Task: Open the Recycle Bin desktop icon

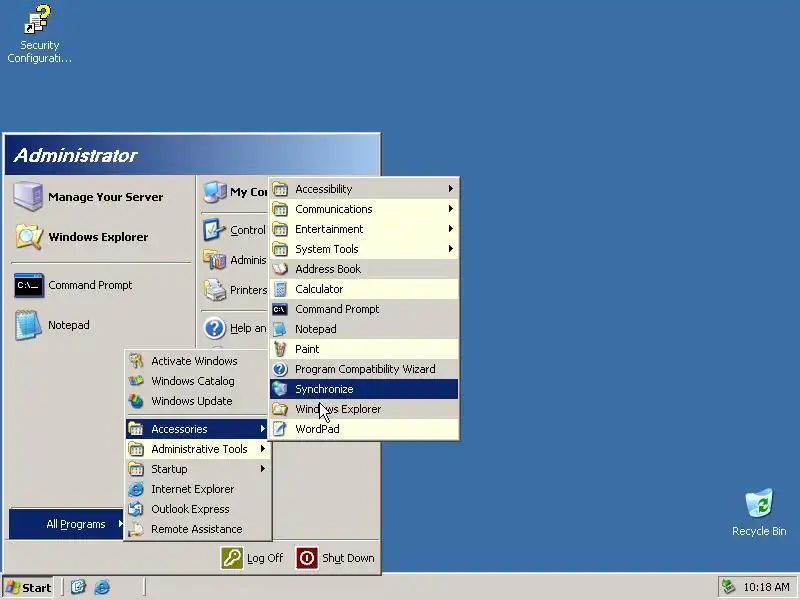Action: click(x=759, y=503)
